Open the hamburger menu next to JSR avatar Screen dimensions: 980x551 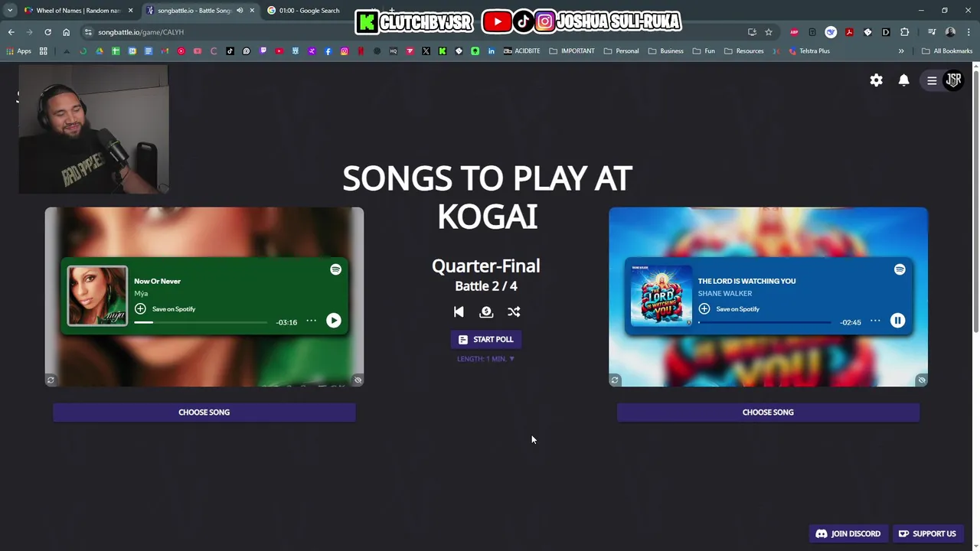point(932,80)
